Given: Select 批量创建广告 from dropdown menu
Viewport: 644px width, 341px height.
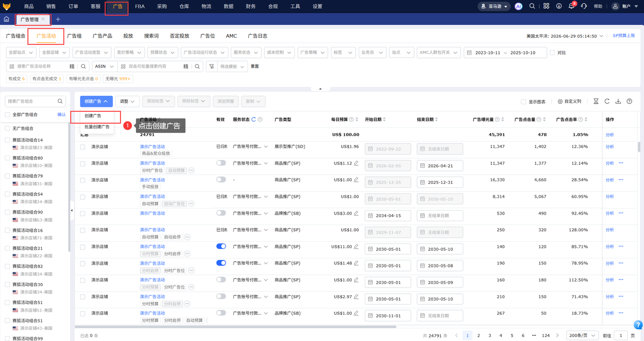Looking at the screenshot, I should pos(97,127).
